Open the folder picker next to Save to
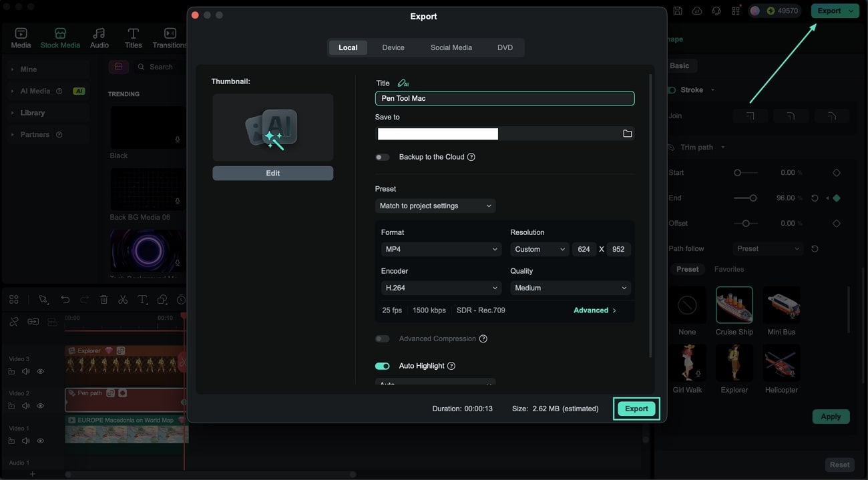 (627, 133)
